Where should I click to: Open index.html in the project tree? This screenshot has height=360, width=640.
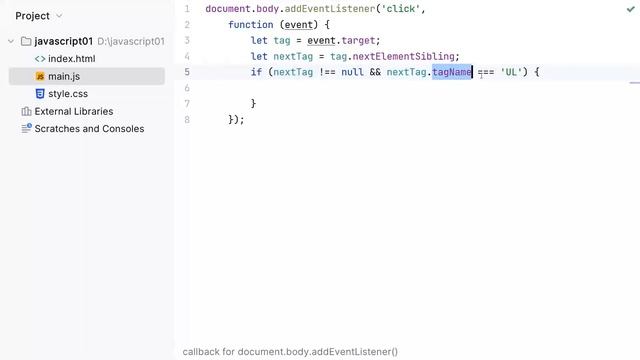[72, 59]
